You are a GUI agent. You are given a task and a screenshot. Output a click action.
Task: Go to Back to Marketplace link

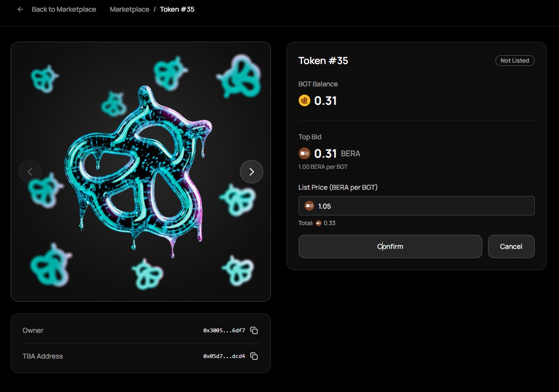click(64, 9)
